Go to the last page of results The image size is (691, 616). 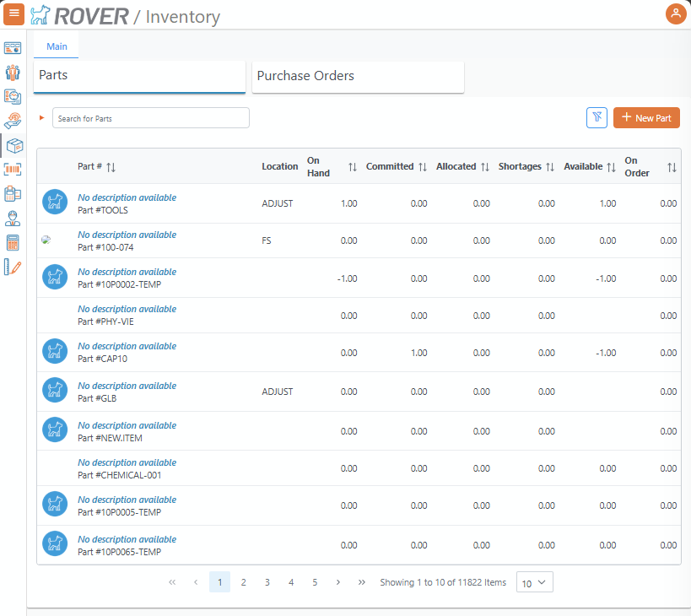coord(362,582)
